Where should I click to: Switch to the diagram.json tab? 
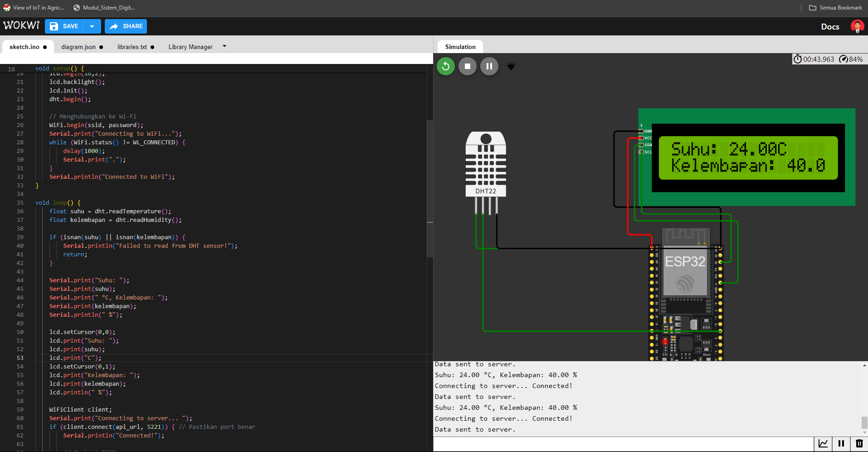pyautogui.click(x=82, y=47)
